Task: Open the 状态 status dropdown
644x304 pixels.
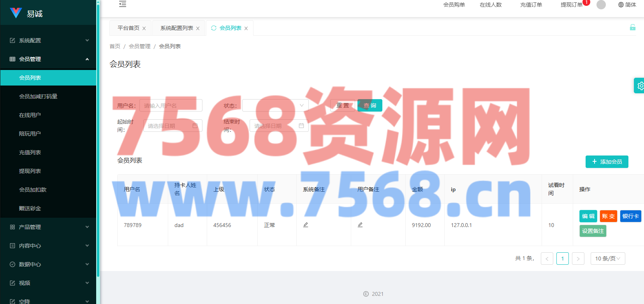Action: (275, 105)
